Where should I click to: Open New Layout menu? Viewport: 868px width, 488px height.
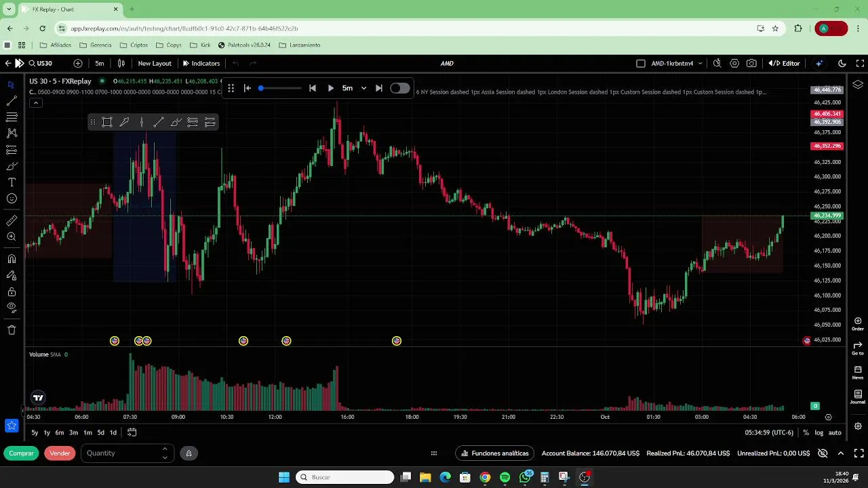point(155,63)
